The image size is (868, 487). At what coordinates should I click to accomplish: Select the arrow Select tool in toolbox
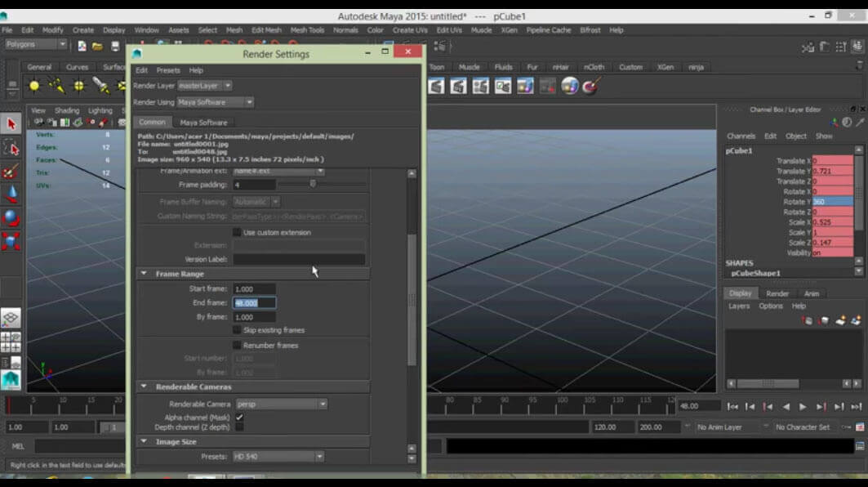pyautogui.click(x=11, y=123)
